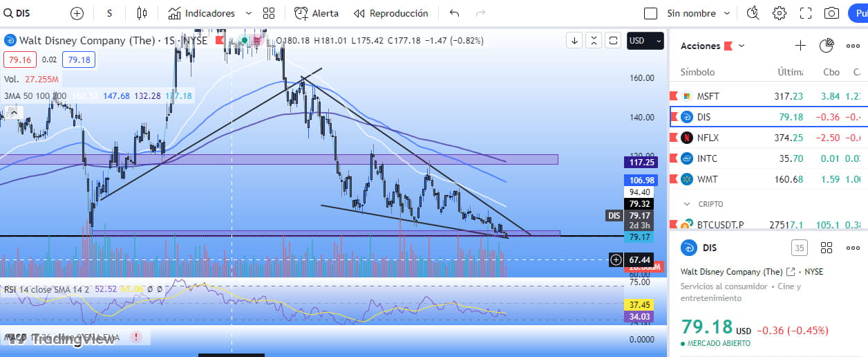Select the layout rectangle icon
868x357 pixels.
[650, 13]
